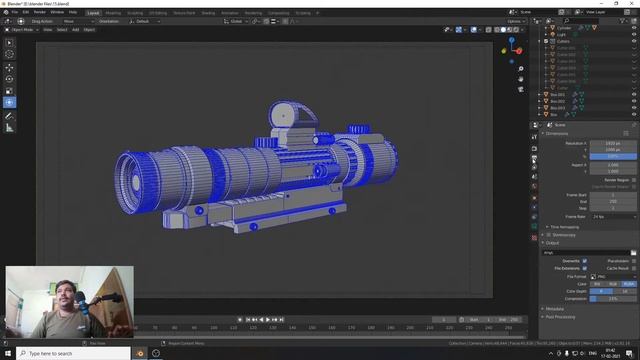Open the Texture properties tab
Image resolution: width=640 pixels, height=360 pixels.
point(534,237)
